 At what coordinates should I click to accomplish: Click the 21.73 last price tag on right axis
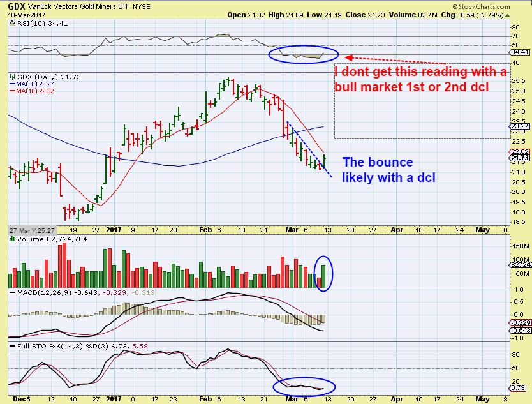[519, 158]
